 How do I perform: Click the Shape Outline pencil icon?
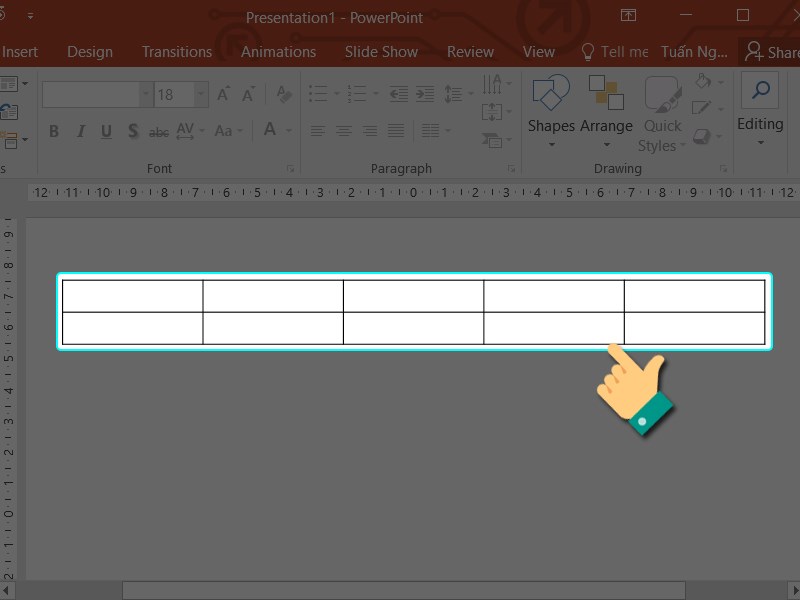[703, 107]
